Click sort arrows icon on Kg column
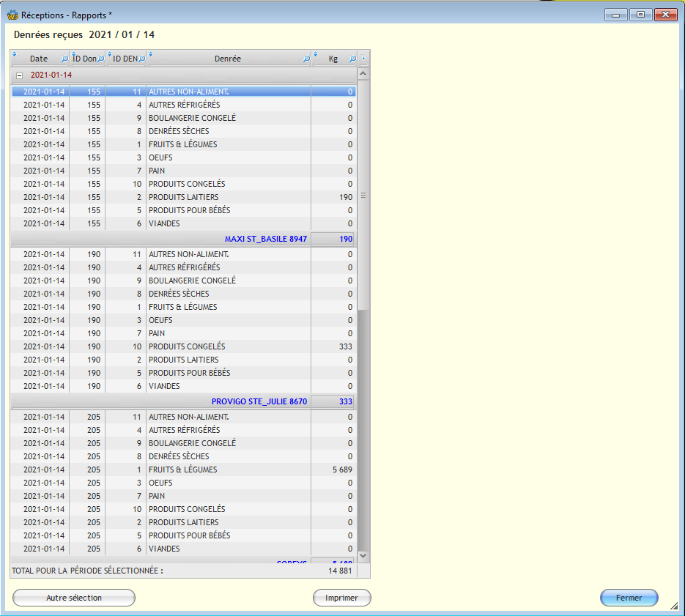This screenshot has height=616, width=685. [316, 54]
